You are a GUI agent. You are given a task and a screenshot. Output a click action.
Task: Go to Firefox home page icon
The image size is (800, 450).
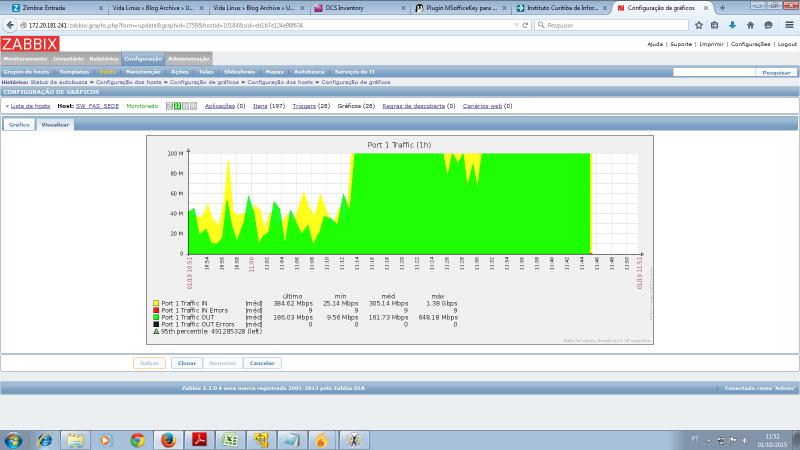750,25
